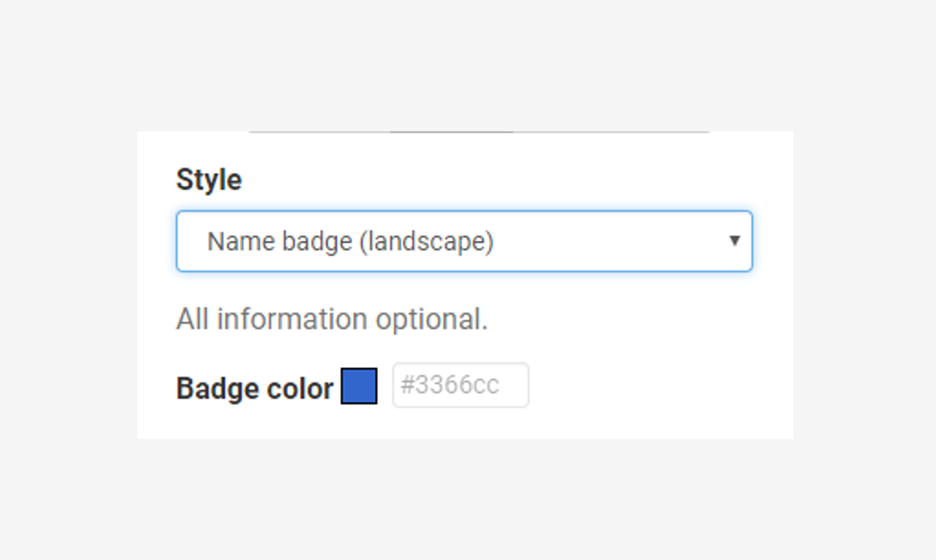The height and width of the screenshot is (560, 936).
Task: Open color picker from the swatch icon
Action: (x=358, y=386)
